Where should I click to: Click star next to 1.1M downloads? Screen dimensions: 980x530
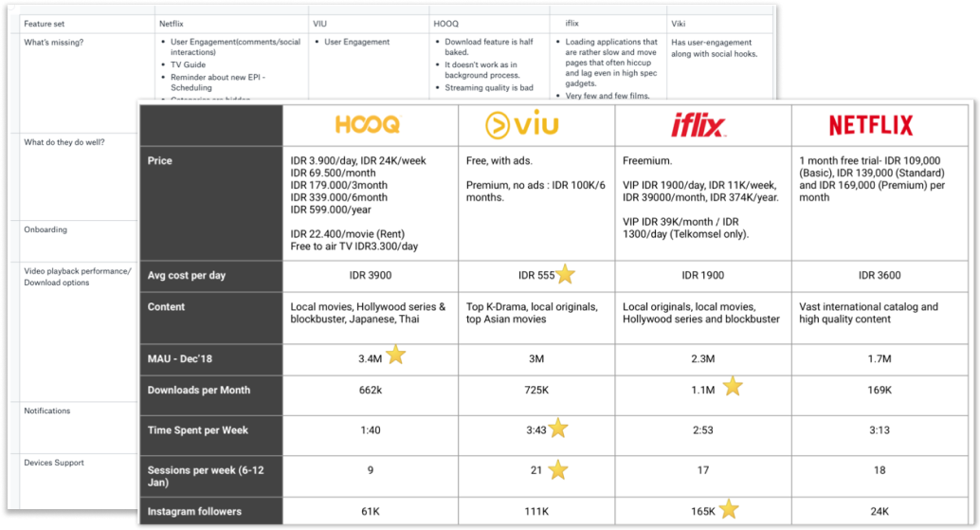click(x=733, y=386)
